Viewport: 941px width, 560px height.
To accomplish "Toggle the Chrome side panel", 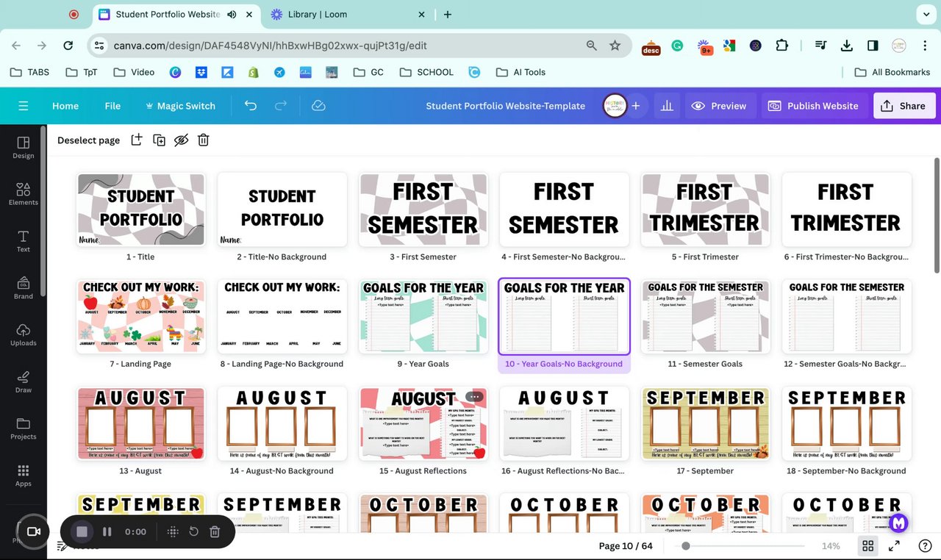I will click(x=873, y=46).
